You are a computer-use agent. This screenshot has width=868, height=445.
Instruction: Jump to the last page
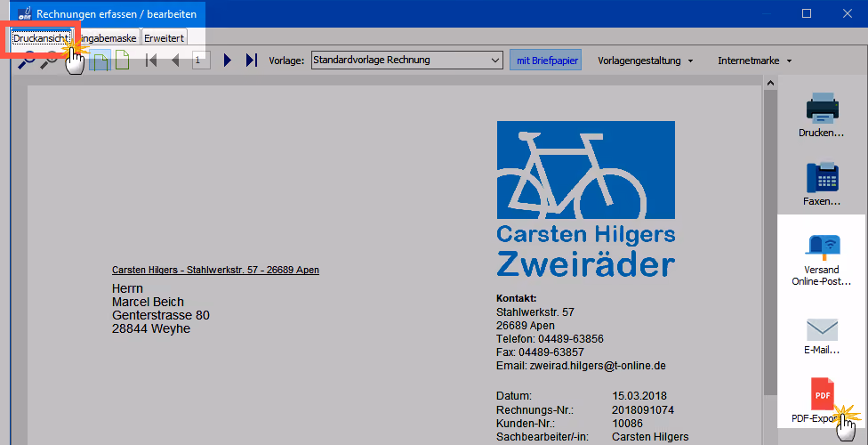pos(252,60)
